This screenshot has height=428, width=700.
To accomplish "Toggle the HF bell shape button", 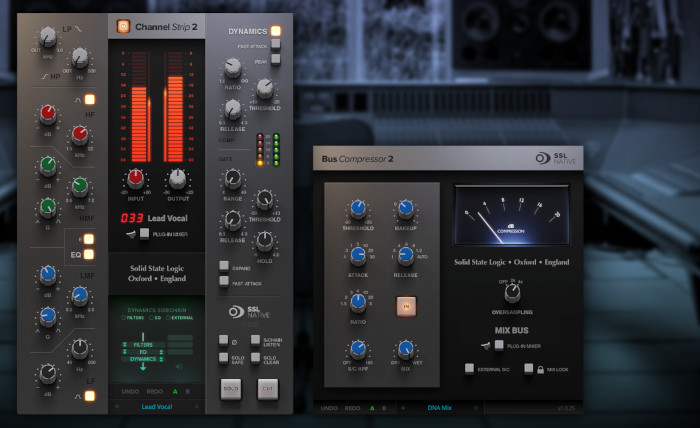I will [90, 99].
